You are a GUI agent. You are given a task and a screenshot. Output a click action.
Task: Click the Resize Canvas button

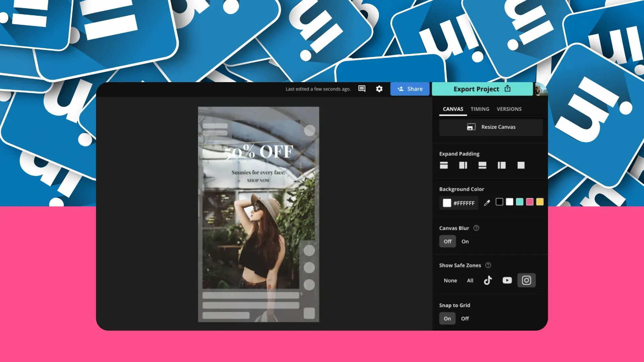pos(491,127)
